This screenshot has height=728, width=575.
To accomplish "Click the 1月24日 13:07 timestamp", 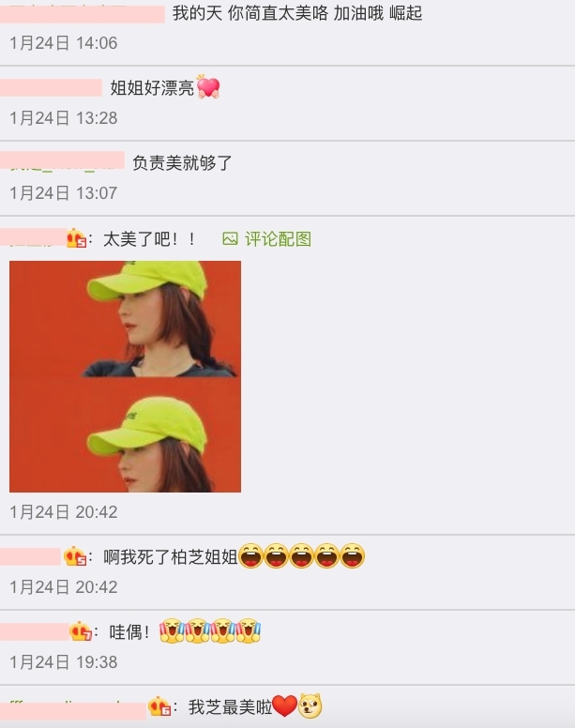I will point(64,193).
